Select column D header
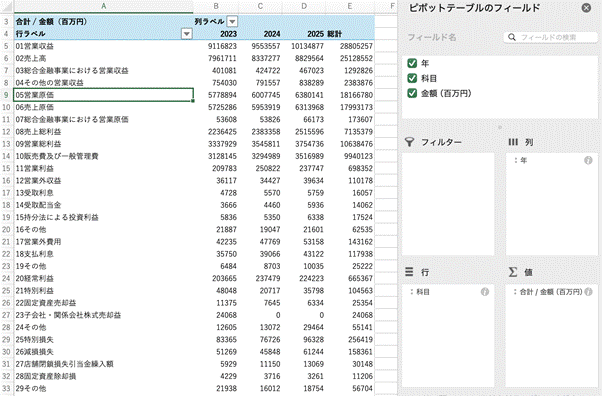This screenshot has width=602, height=396. (x=304, y=6)
